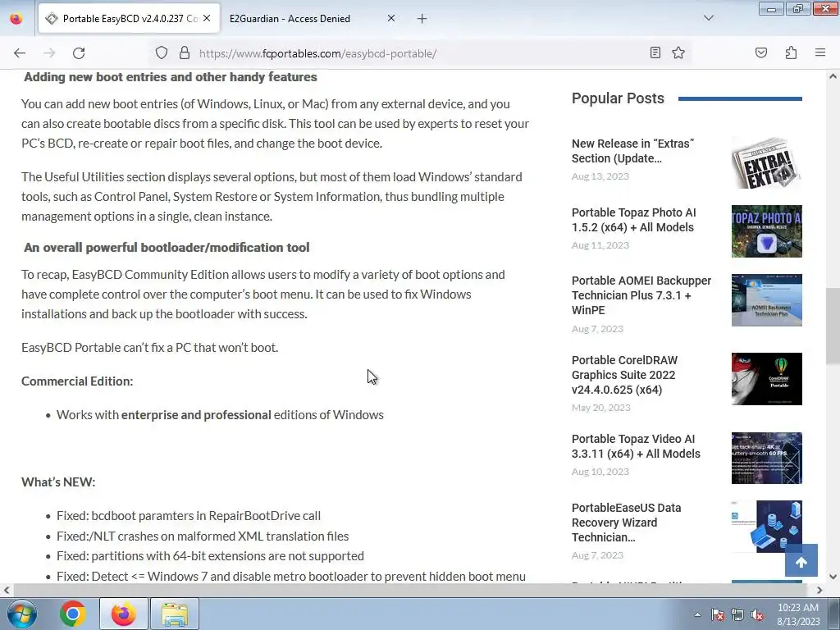Click "Fixed: partitions with 64-bit extensions" line

(210, 555)
